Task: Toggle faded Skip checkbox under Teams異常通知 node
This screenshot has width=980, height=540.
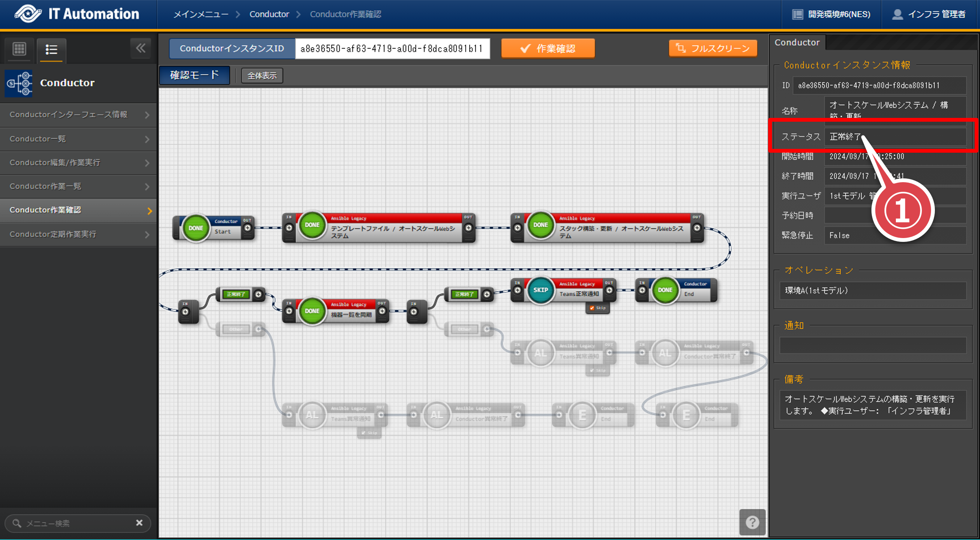Action: coord(592,370)
